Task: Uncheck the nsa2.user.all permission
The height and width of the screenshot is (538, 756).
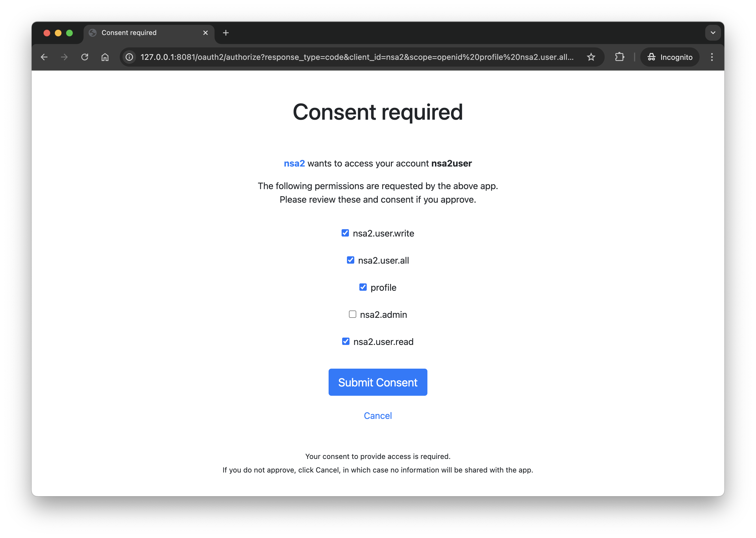Action: pyautogui.click(x=351, y=260)
